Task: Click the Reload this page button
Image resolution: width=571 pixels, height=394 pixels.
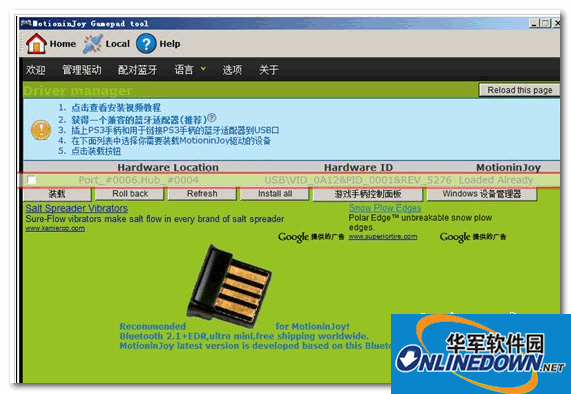Action: (x=519, y=90)
